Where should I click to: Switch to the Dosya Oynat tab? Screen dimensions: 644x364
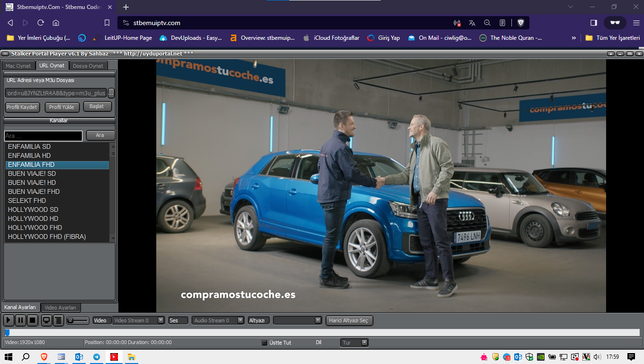pyautogui.click(x=88, y=66)
